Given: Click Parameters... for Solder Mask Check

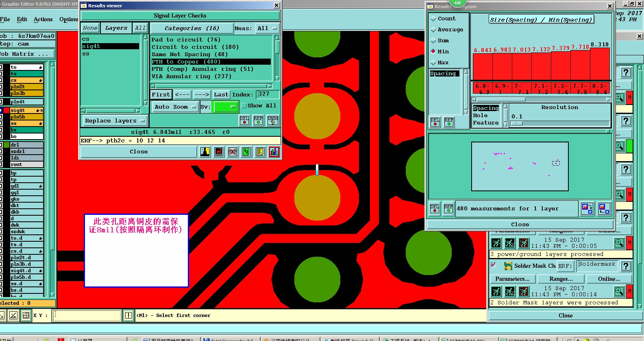Looking at the screenshot, I should point(512,279).
